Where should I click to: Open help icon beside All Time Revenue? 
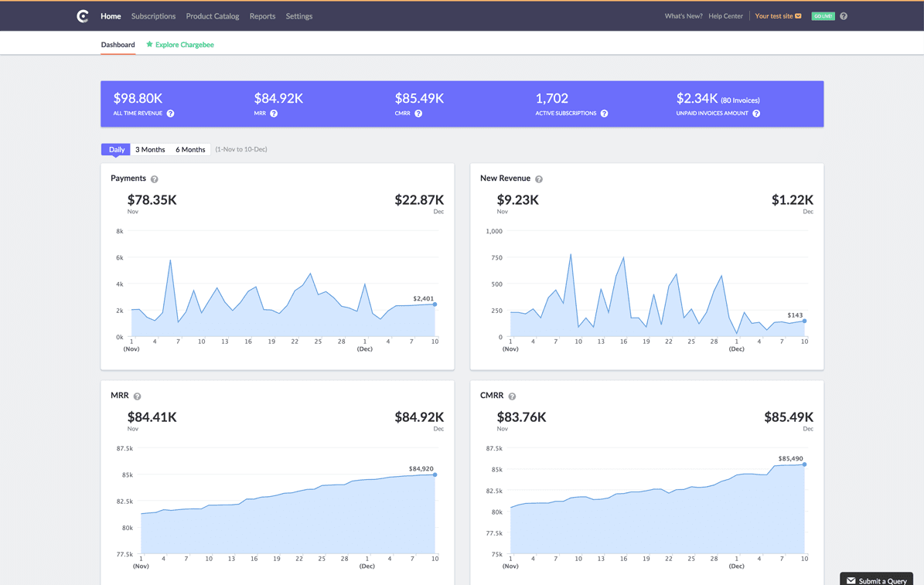pos(170,113)
